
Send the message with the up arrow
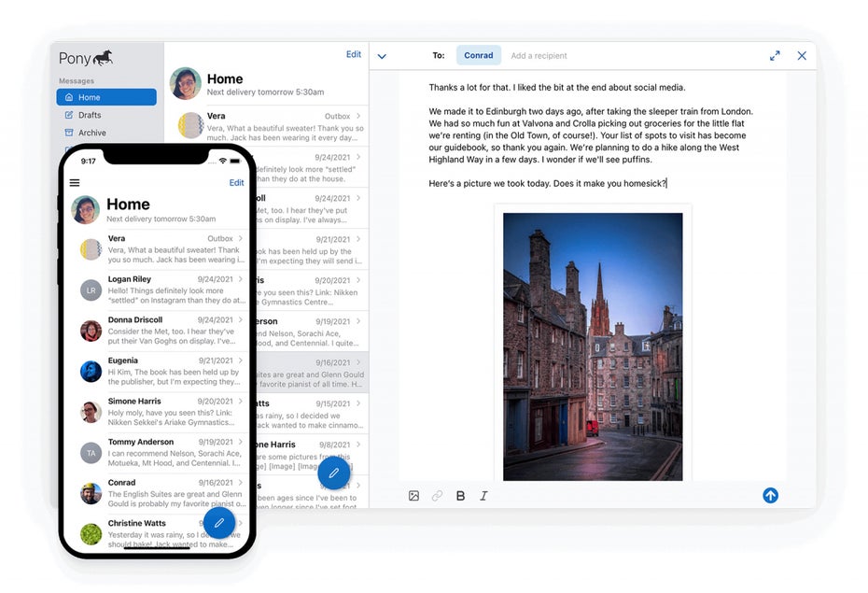771,495
